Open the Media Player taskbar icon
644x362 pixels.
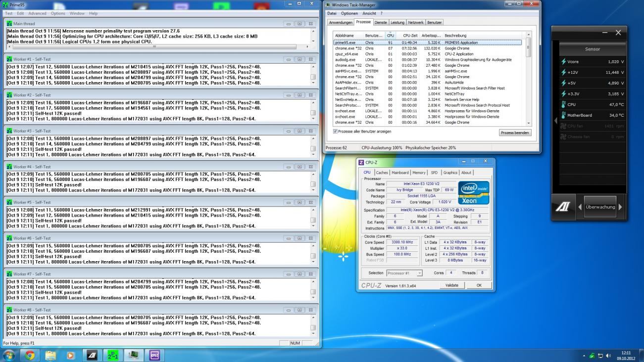click(70, 355)
